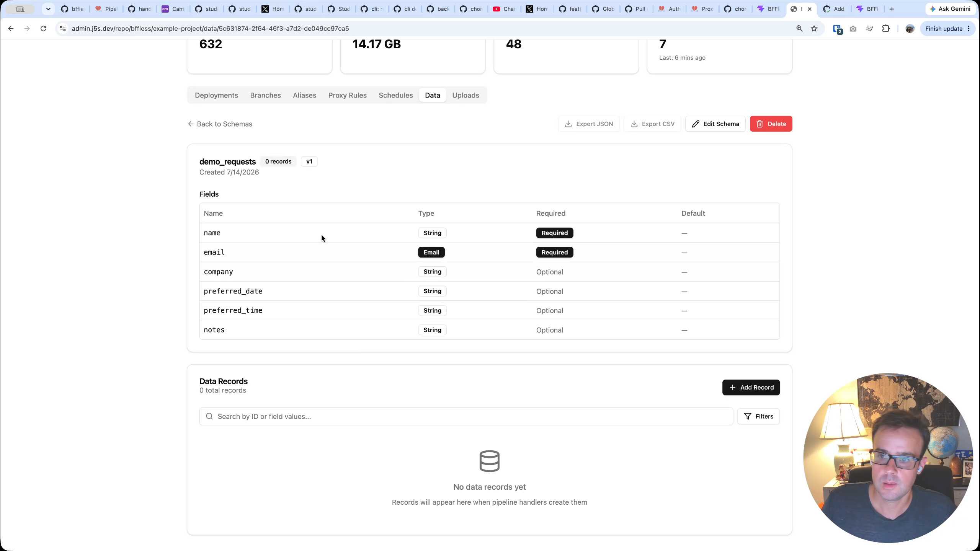Click the preferred_time field name
980x551 pixels.
pos(233,311)
